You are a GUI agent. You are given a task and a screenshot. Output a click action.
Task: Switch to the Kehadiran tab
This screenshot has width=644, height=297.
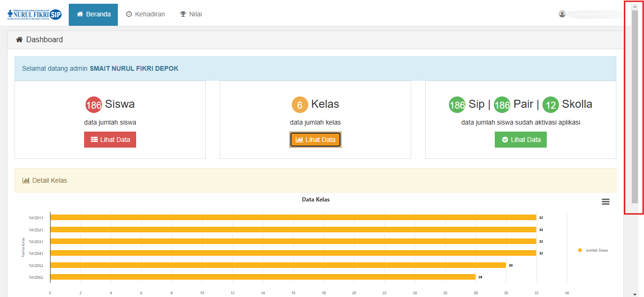(145, 15)
